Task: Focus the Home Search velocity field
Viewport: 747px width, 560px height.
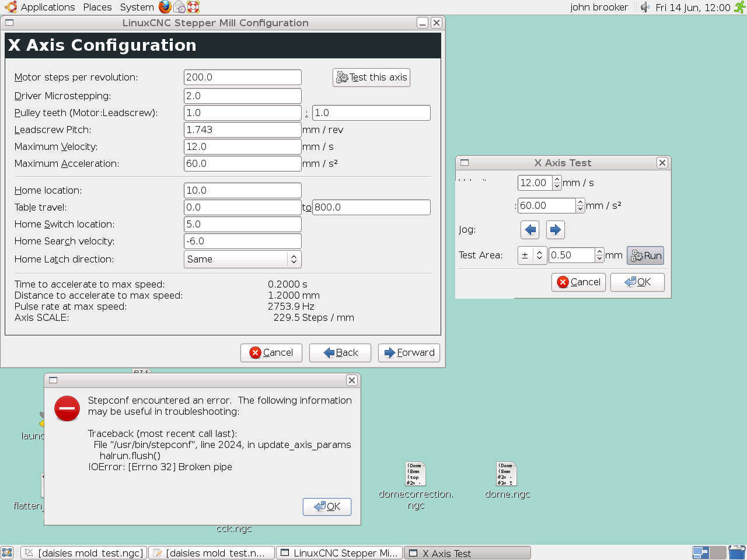Action: (243, 241)
